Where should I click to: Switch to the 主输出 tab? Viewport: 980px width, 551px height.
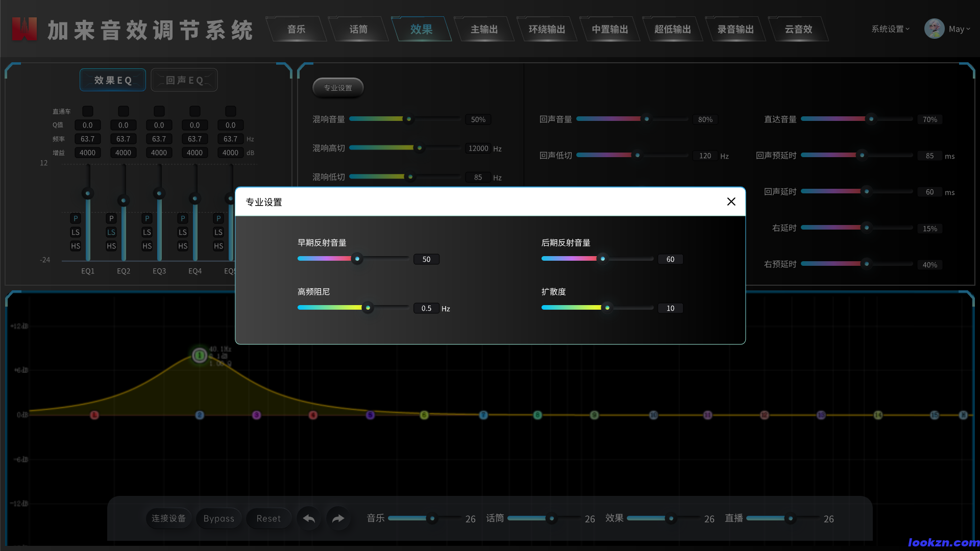483,29
